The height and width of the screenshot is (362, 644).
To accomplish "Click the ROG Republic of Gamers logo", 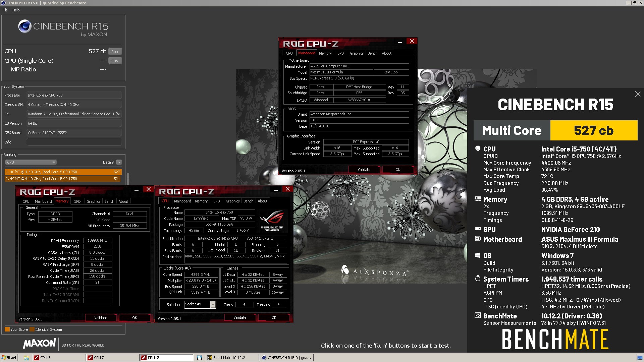I will 272,221.
